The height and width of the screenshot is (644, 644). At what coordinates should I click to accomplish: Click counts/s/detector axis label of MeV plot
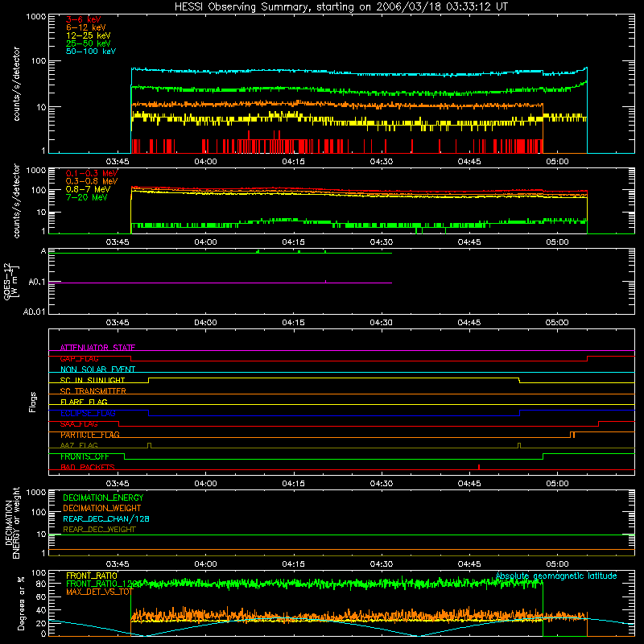(x=16, y=200)
